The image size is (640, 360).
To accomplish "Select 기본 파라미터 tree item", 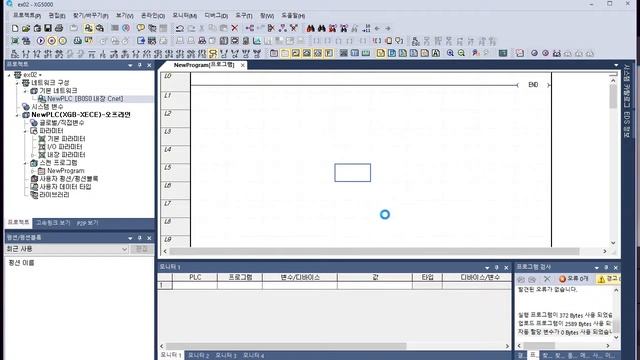I will tap(66, 139).
